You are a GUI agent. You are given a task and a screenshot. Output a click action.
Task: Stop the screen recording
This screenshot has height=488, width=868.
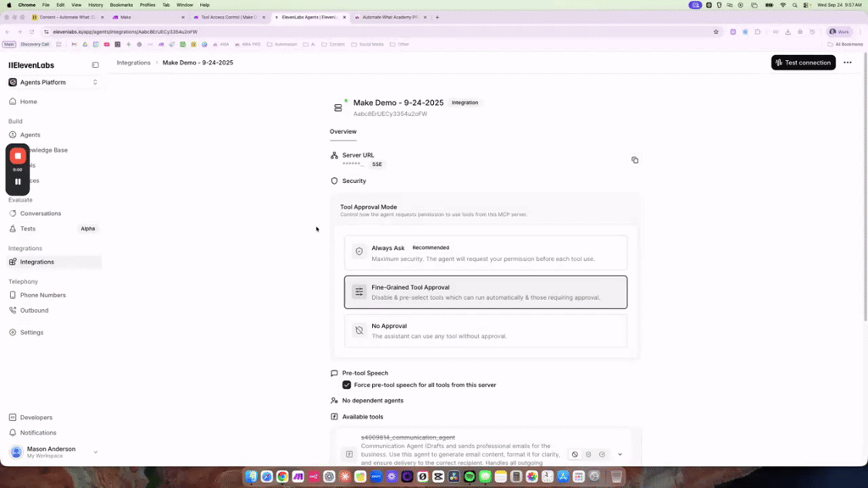(18, 156)
